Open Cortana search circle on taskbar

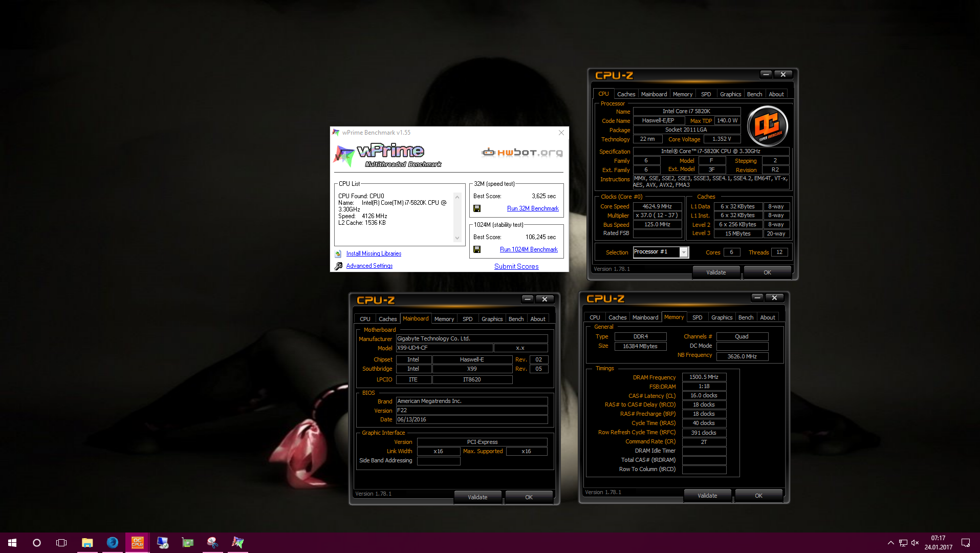coord(37,543)
